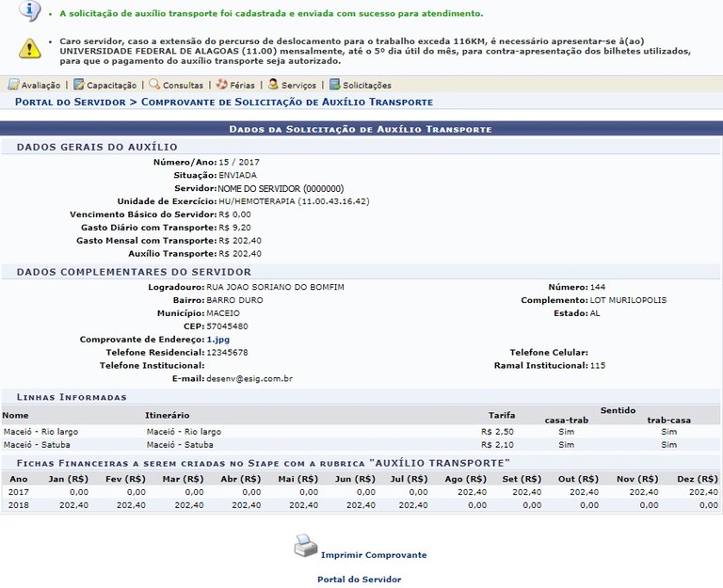Viewport: 723px width, 588px height.
Task: Open the Solicitações menu label
Action: pos(366,86)
